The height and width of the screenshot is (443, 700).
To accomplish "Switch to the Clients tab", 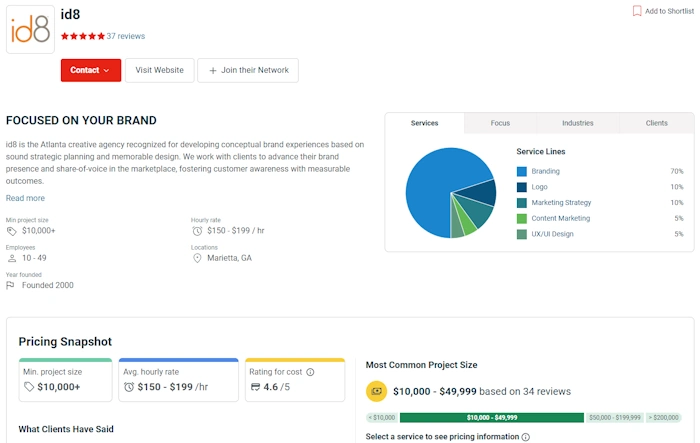I will coord(656,123).
